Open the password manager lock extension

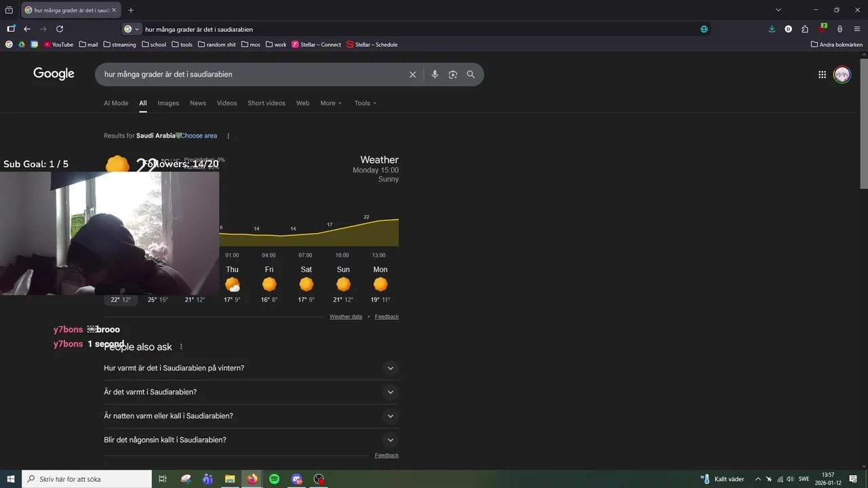click(x=840, y=29)
